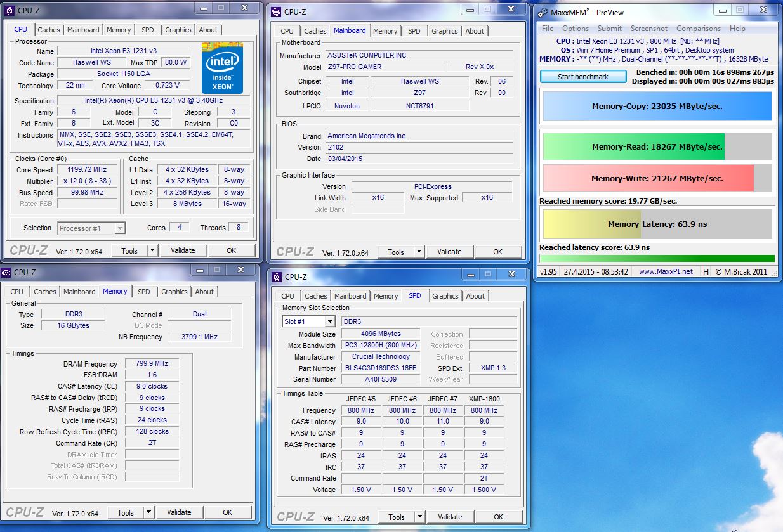Click Validate in the SPD window

click(450, 517)
